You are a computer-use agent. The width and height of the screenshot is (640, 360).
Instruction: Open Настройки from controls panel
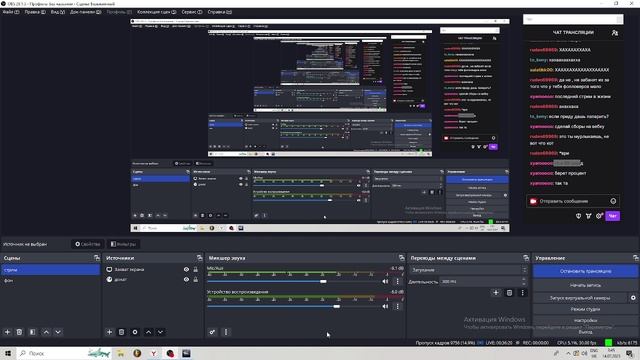[x=585, y=321]
